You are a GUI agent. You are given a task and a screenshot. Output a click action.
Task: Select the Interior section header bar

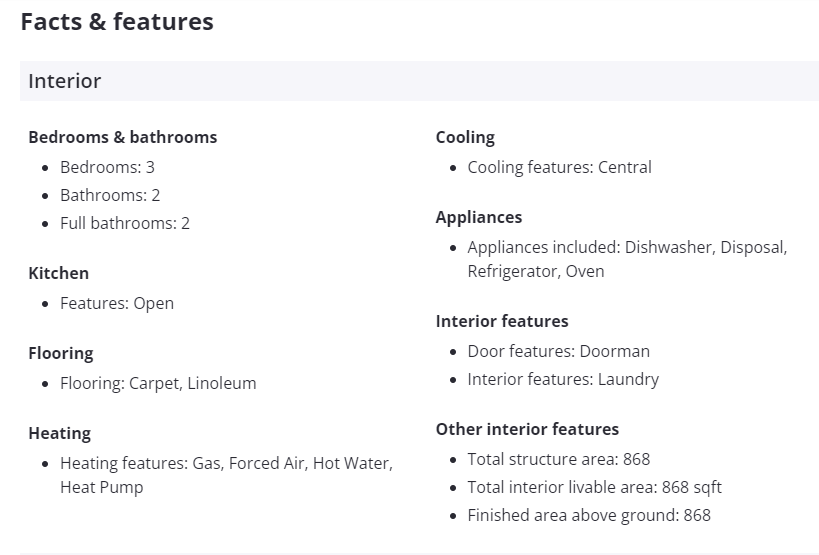click(419, 81)
